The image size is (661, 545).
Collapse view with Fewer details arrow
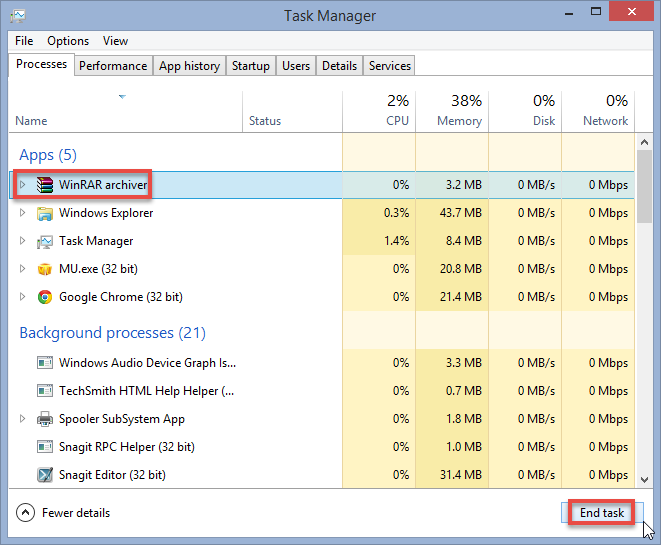[x=25, y=513]
